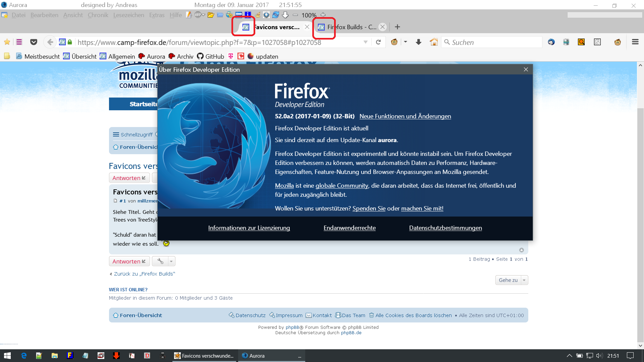Image resolution: width=644 pixels, height=362 pixels.
Task: Click the Adblock Plus ABP icon
Action: [198, 15]
